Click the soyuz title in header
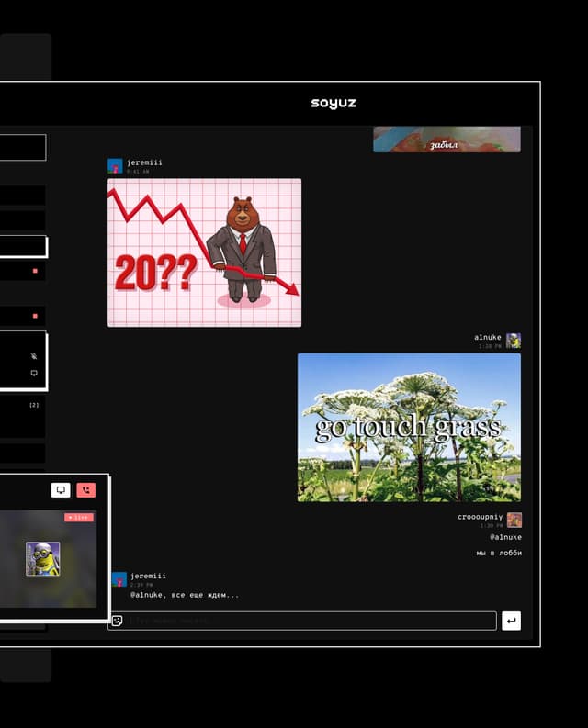Screen dimensions: 588x728 point(334,104)
